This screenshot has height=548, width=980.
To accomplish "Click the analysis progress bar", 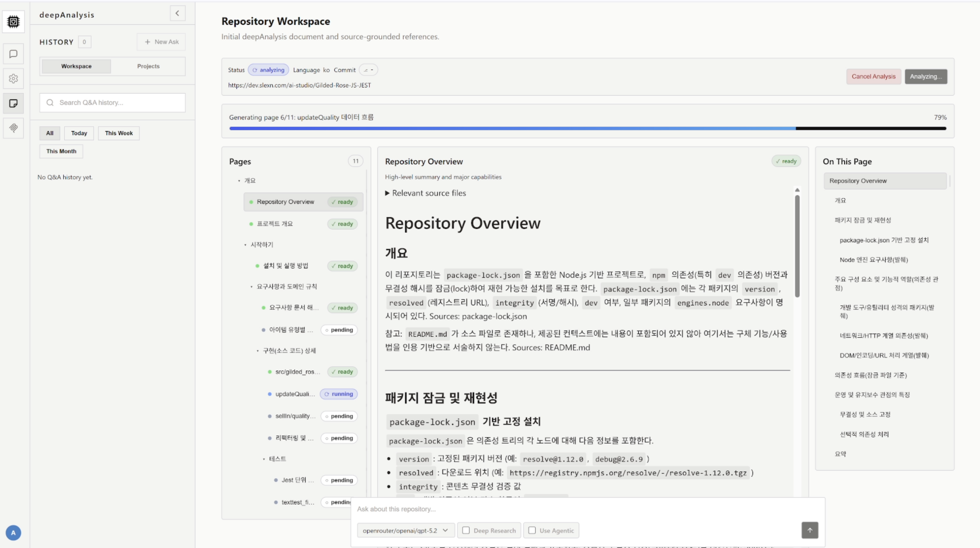I will [588, 128].
